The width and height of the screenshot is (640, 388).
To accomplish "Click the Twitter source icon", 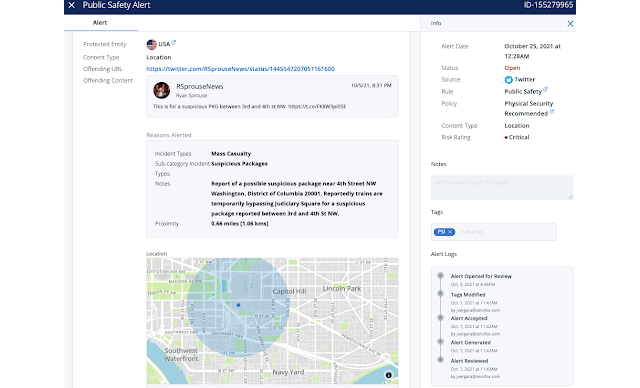I will (x=509, y=80).
